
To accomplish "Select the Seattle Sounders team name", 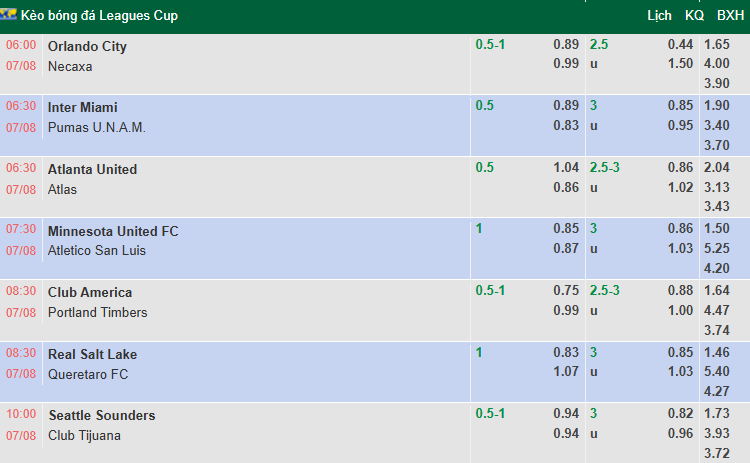I will click(102, 415).
